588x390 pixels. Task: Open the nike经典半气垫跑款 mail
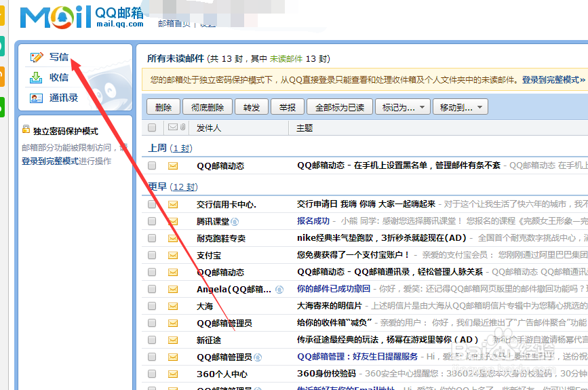pyautogui.click(x=382, y=238)
